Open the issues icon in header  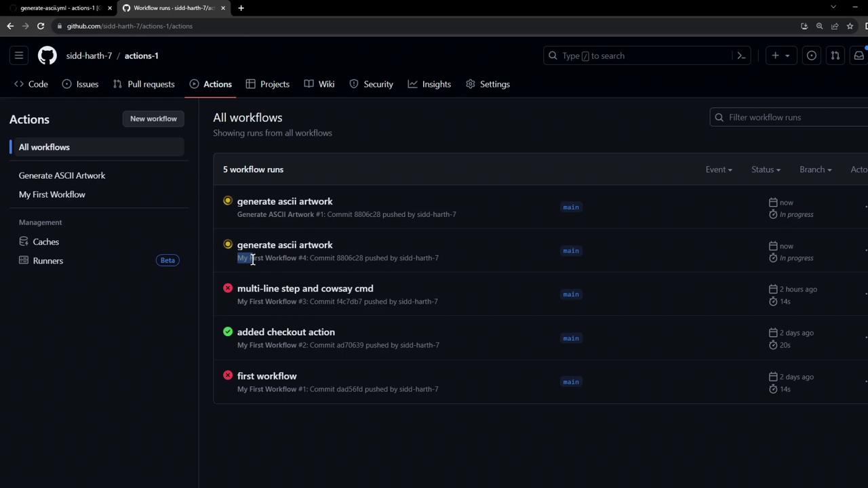pyautogui.click(x=811, y=56)
